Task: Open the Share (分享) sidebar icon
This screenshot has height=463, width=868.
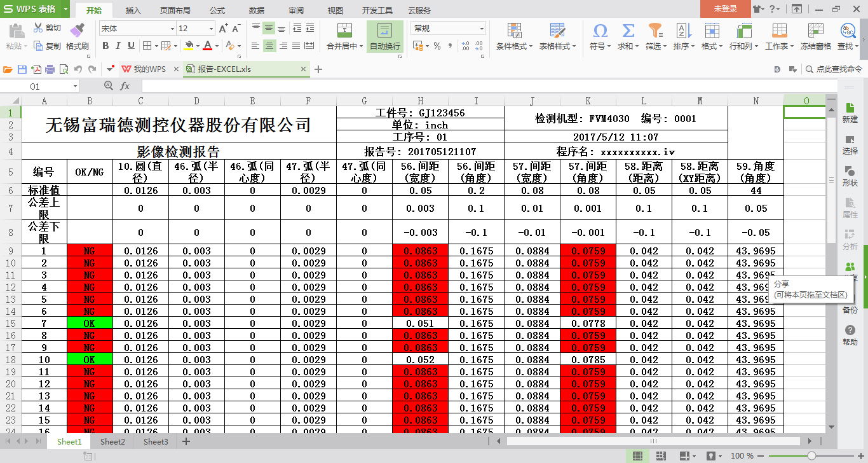Action: point(850,268)
